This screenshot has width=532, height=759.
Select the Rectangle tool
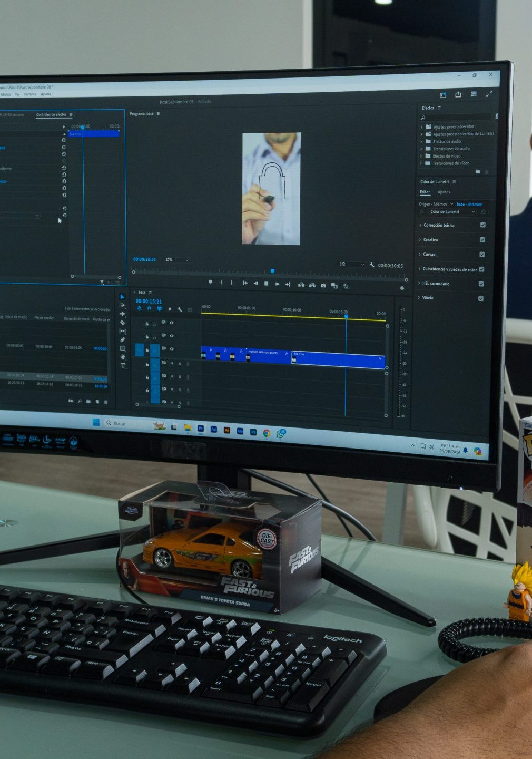[x=123, y=348]
